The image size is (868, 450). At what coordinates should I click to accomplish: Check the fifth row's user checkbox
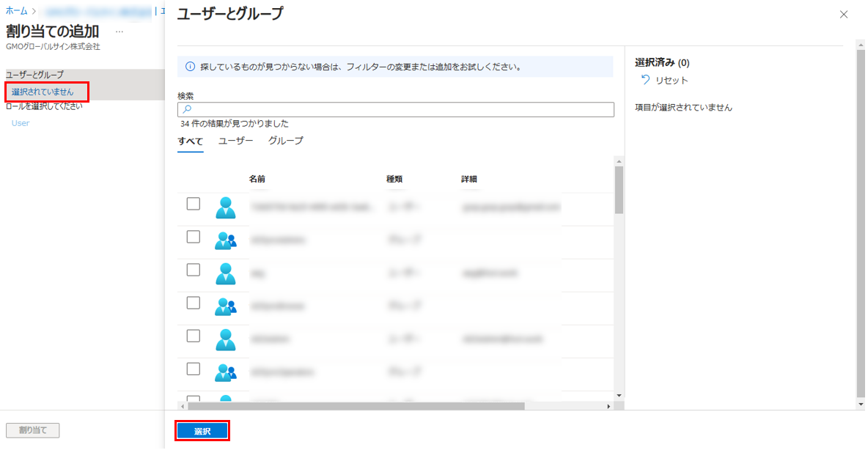(x=194, y=336)
